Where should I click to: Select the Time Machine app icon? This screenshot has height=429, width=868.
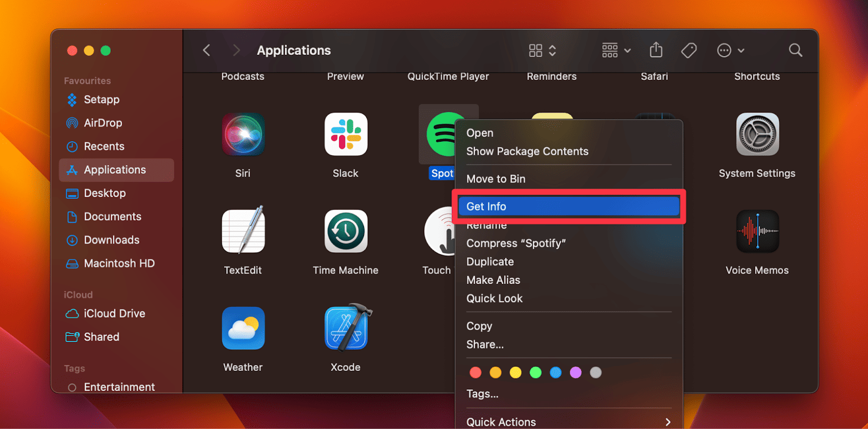tap(346, 231)
